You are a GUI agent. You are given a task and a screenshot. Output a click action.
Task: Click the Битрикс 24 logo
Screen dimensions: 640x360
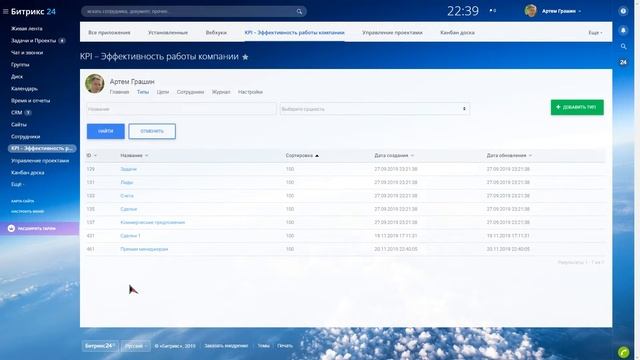[33, 11]
